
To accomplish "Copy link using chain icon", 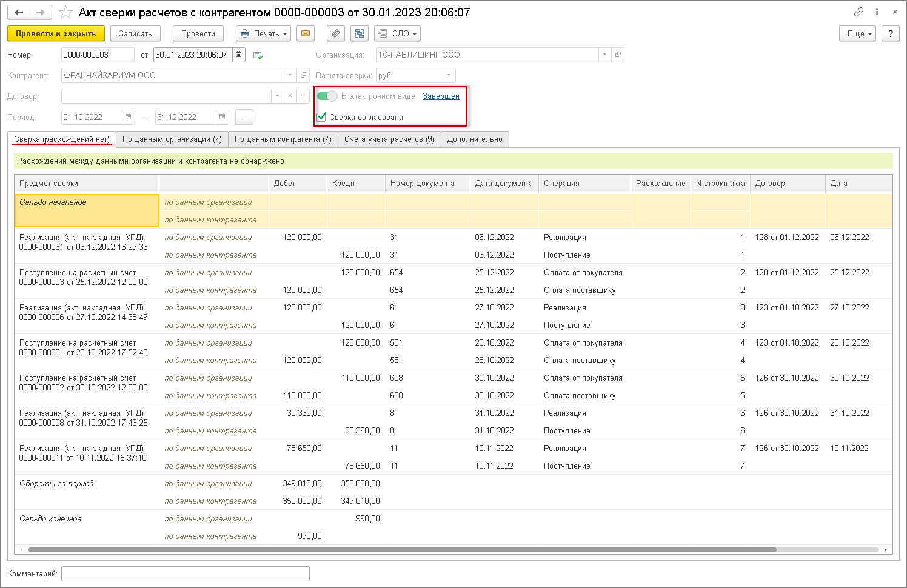I will tap(858, 12).
